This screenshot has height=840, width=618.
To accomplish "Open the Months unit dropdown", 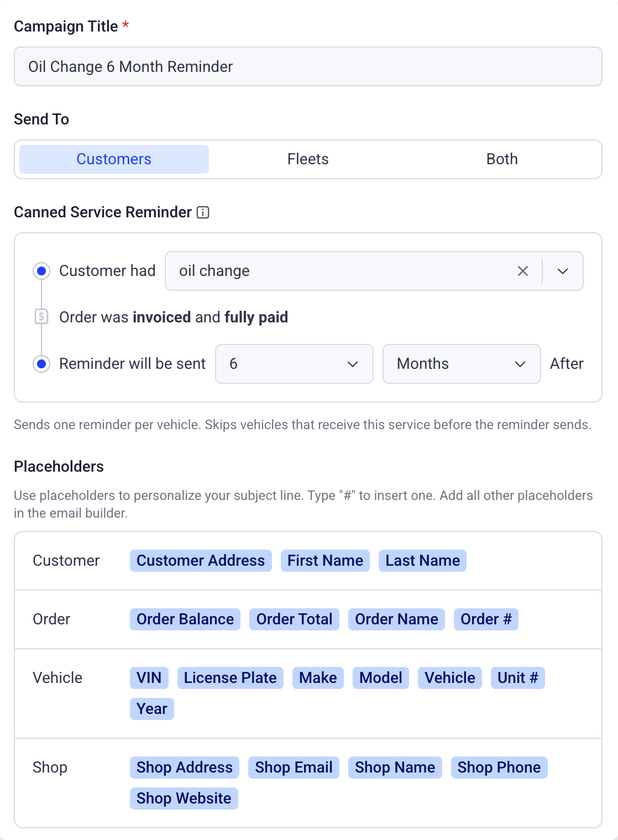I will (x=462, y=364).
